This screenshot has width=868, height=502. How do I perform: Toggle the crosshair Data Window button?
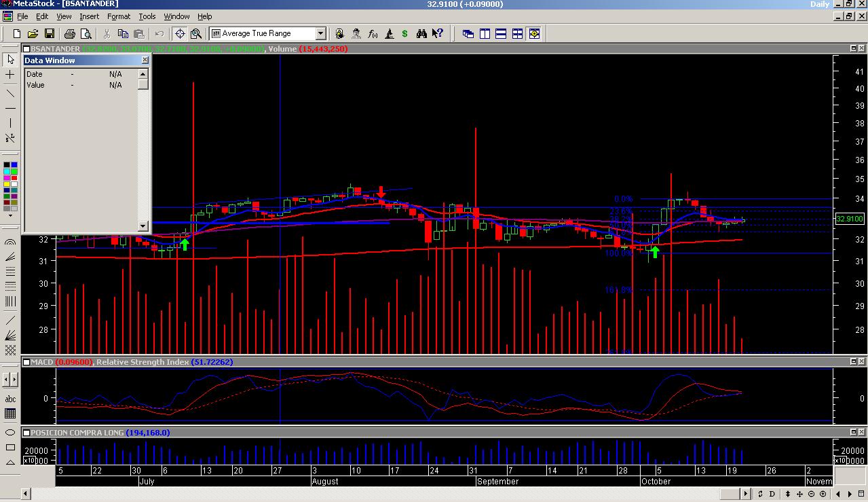pos(180,33)
